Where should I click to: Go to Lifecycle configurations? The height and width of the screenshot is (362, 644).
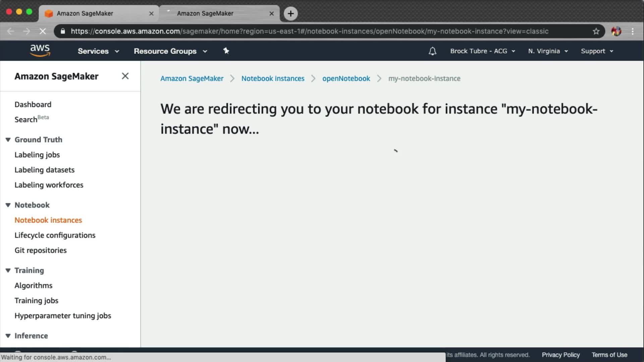tap(55, 235)
